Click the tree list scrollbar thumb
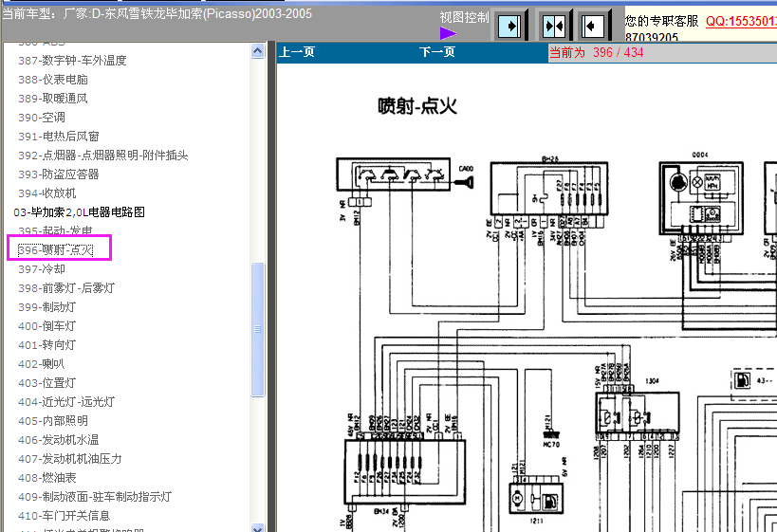The height and width of the screenshot is (532, 777). pos(258,329)
